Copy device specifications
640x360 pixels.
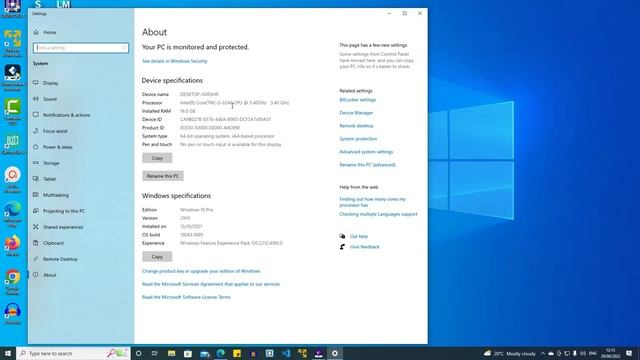157,158
